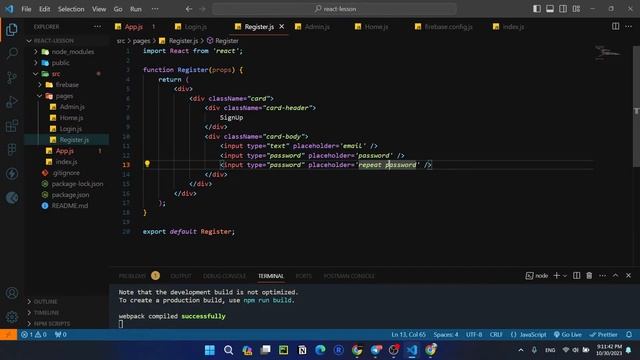Click the lightbulb quick fix on line 13
The image size is (640, 360).
click(147, 164)
